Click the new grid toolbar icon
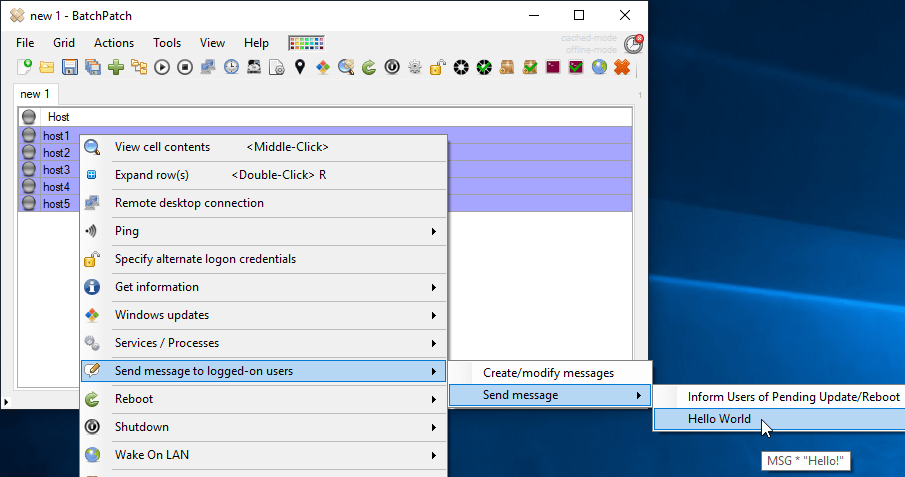 [x=24, y=67]
